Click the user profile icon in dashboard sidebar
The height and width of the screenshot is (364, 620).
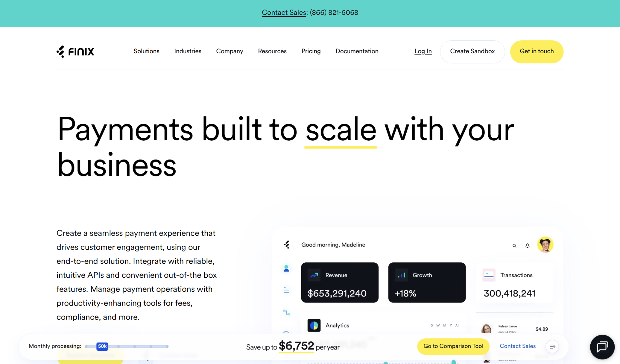[286, 268]
